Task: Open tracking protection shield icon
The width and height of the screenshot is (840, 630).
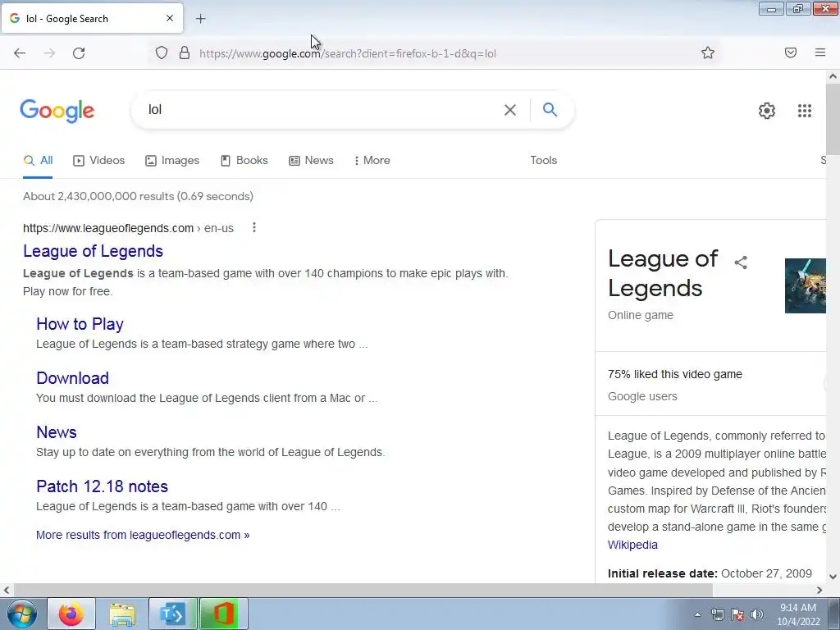Action: [x=162, y=52]
